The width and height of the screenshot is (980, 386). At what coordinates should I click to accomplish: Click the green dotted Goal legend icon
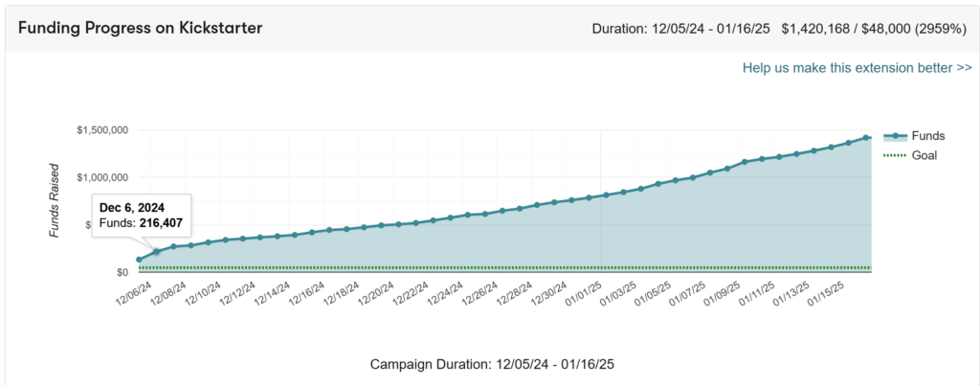click(896, 154)
